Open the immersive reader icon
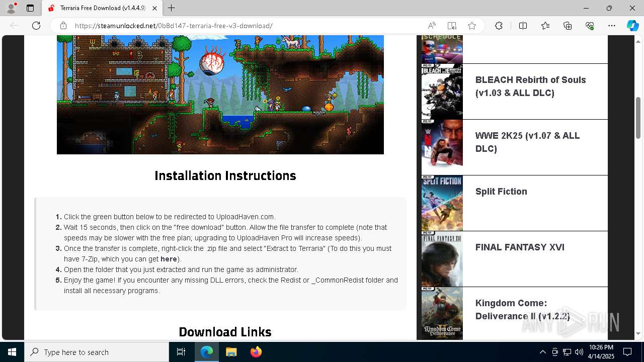Image resolution: width=644 pixels, height=362 pixels. [x=452, y=26]
